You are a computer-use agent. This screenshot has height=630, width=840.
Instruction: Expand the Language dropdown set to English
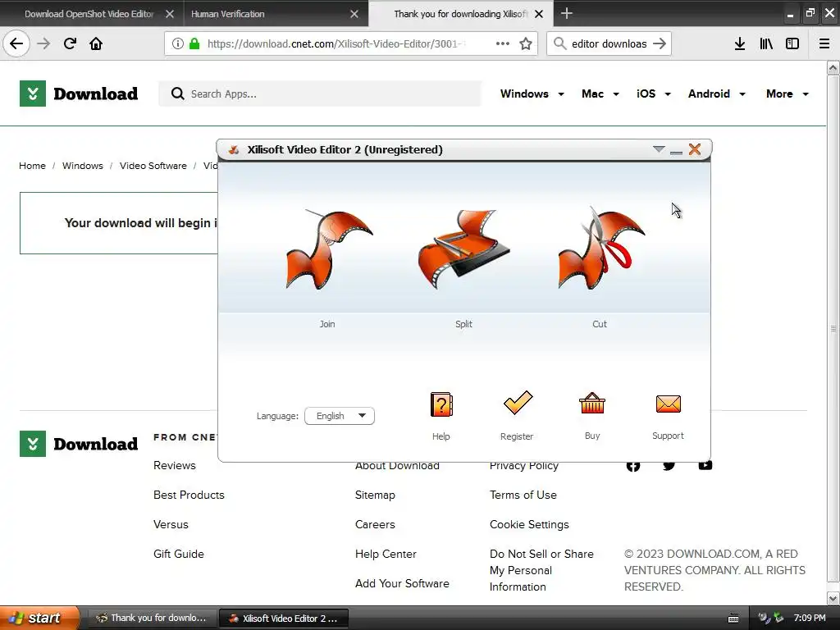pos(339,416)
